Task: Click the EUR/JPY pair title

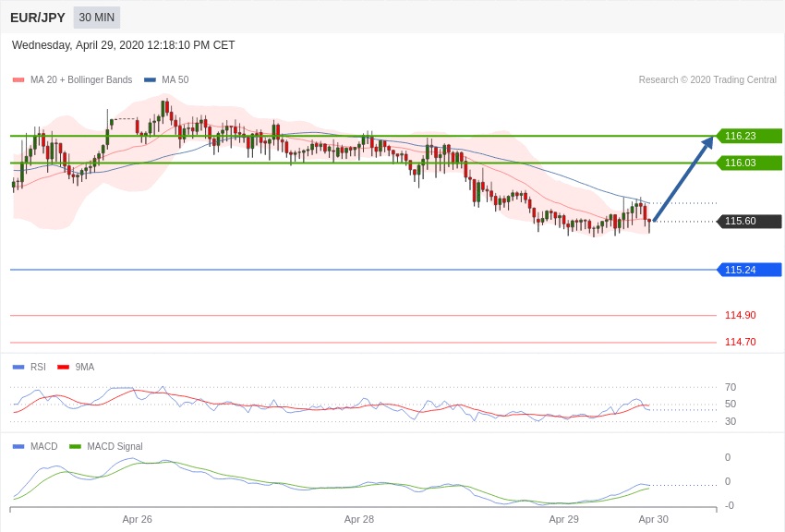Action: (38, 18)
